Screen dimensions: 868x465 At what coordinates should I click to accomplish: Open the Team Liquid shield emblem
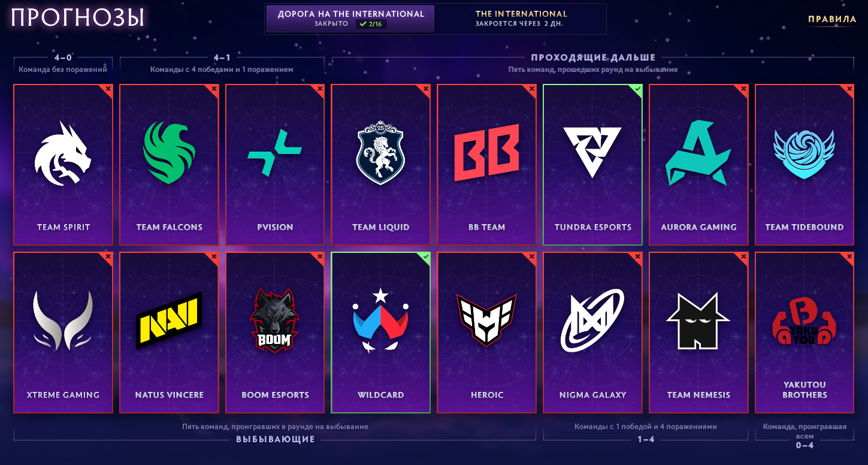click(380, 153)
